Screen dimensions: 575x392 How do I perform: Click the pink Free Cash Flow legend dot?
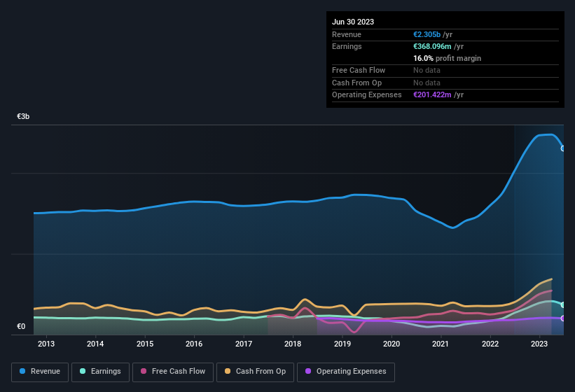144,372
